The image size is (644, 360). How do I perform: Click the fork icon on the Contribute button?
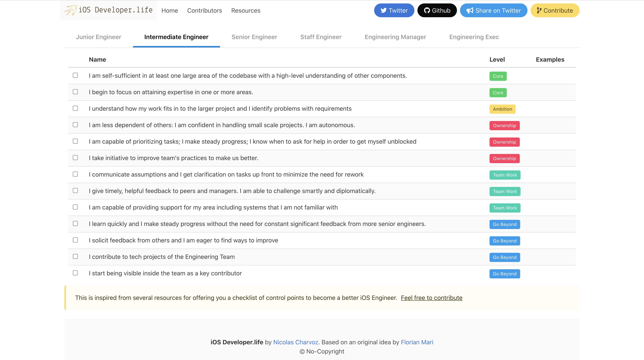(539, 10)
